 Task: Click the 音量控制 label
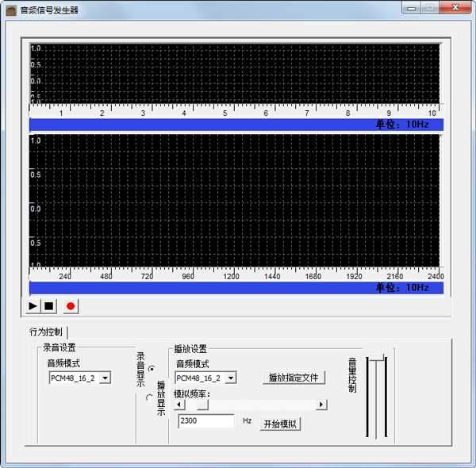pyautogui.click(x=352, y=375)
